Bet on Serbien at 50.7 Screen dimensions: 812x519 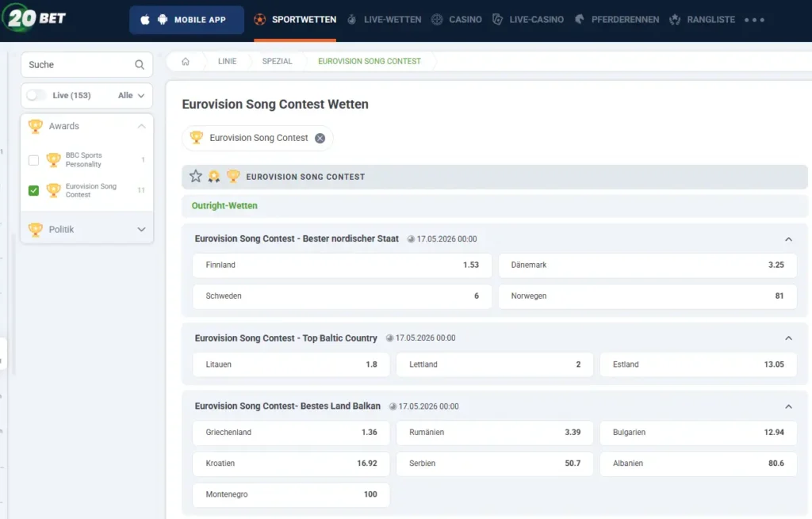pos(495,463)
